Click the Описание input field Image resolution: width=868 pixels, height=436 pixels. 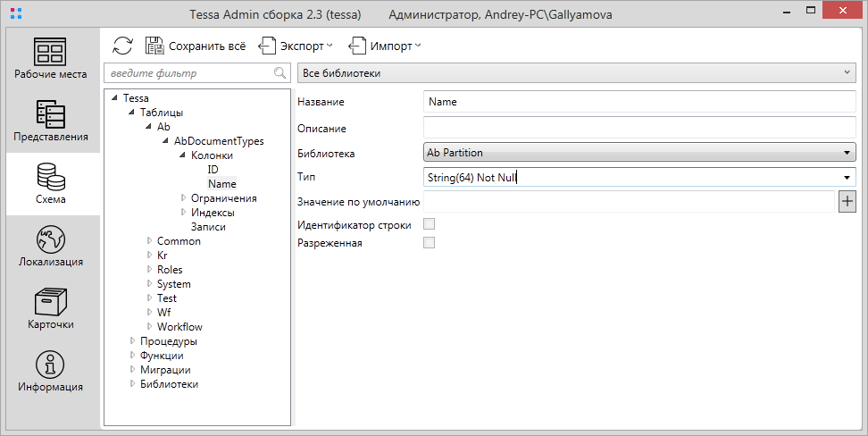[x=638, y=128]
